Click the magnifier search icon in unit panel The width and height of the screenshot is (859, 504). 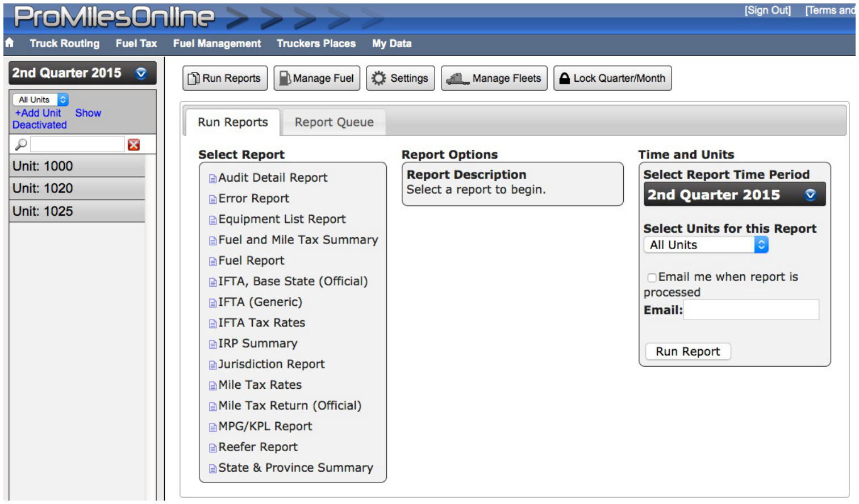click(21, 145)
